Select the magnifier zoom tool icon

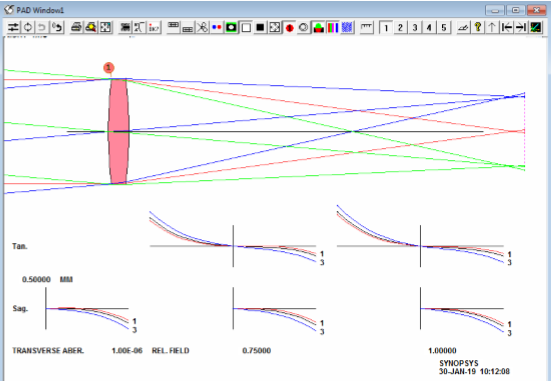pos(91,27)
